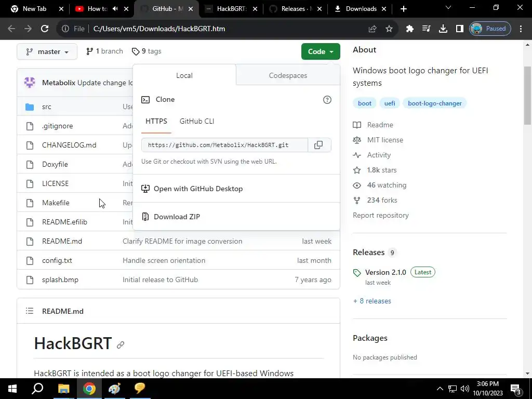The image size is (532, 399).
Task: Open Chrome downloads toolbar icon
Action: pos(443,29)
